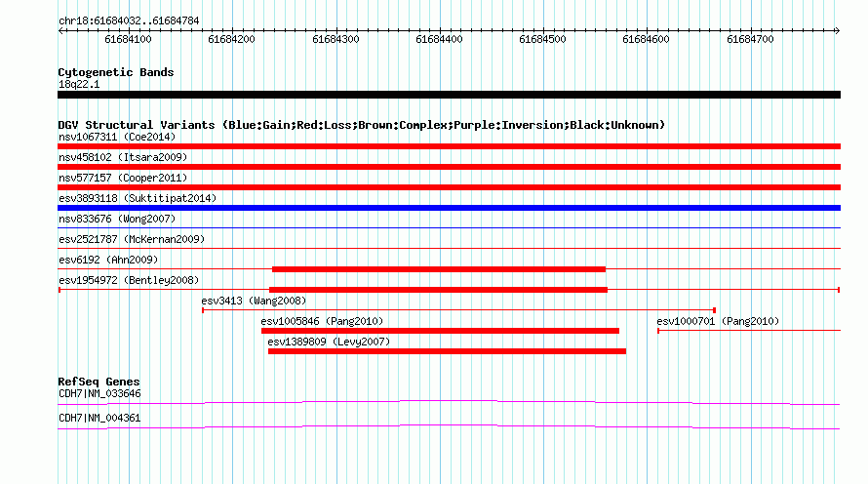Click ruler position 61684700
868x484 pixels.
[x=750, y=39]
